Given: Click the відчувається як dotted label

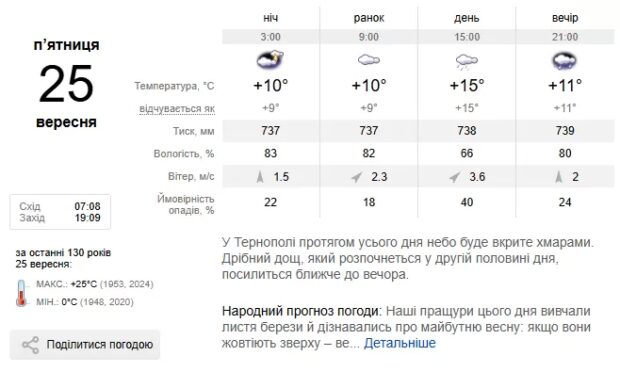Looking at the screenshot, I should click(177, 109).
